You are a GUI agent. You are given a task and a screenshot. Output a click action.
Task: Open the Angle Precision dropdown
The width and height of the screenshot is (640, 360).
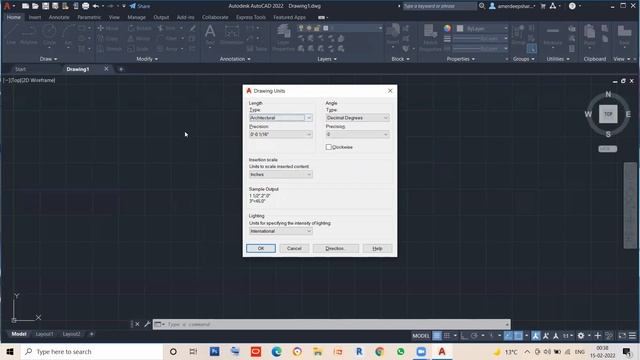[x=358, y=134]
